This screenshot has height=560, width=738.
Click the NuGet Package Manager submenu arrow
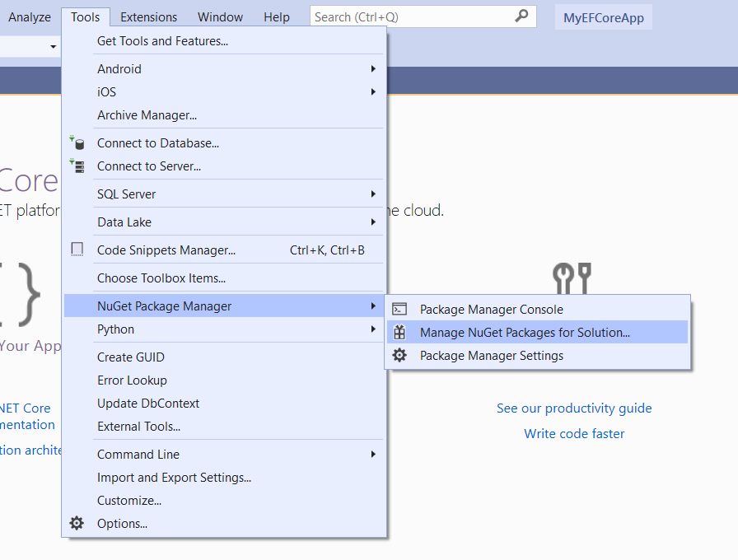point(373,306)
